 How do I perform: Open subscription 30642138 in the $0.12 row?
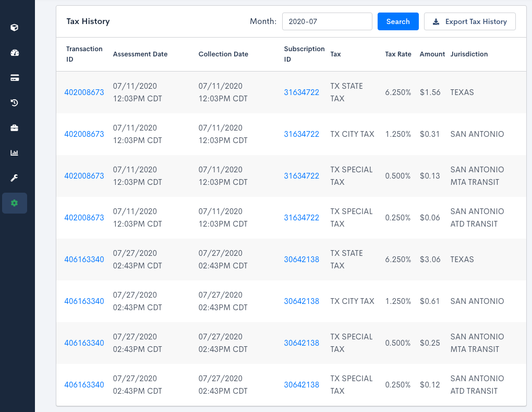pyautogui.click(x=301, y=385)
